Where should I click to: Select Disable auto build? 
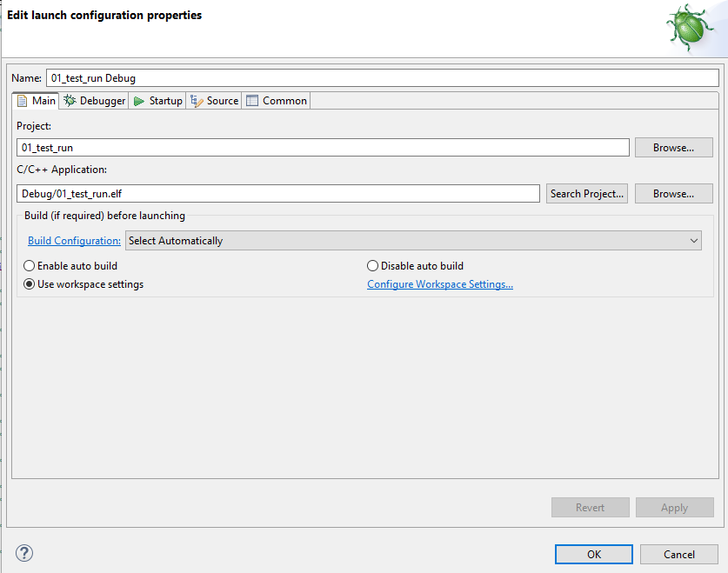(x=372, y=265)
